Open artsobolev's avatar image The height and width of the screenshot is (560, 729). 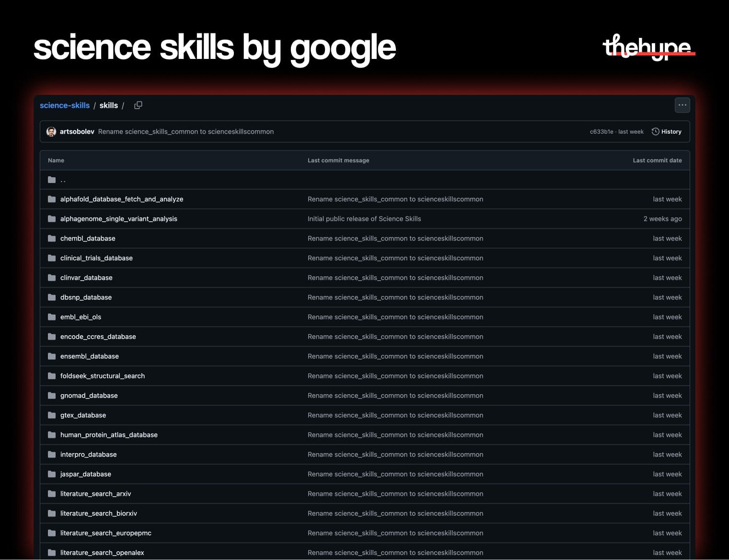pyautogui.click(x=51, y=132)
